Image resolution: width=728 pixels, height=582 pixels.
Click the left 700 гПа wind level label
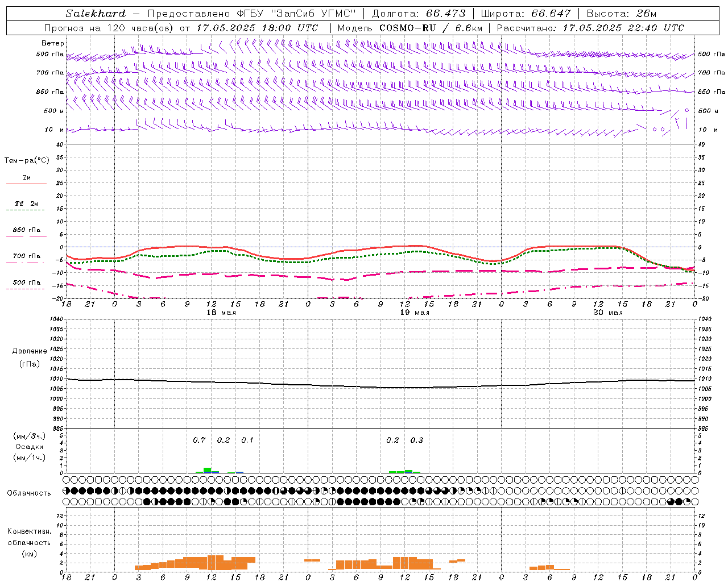(50, 73)
